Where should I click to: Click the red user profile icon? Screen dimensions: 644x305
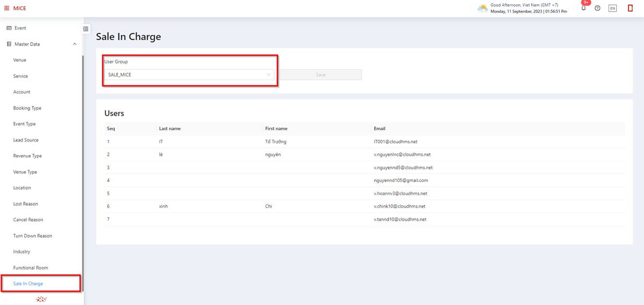click(630, 8)
